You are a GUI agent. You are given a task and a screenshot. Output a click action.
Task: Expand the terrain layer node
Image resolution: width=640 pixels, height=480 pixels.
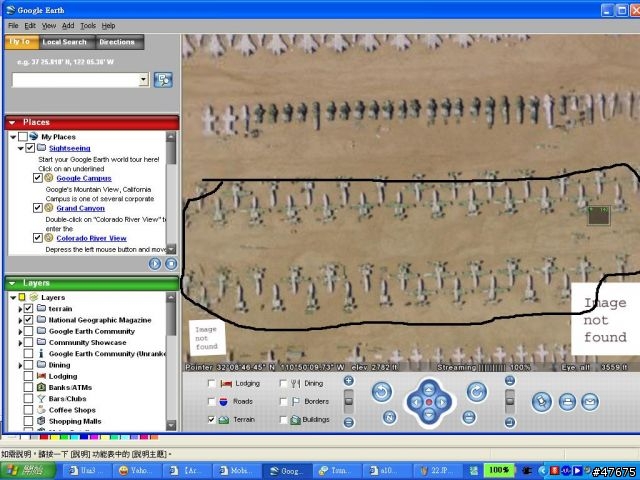[20, 309]
